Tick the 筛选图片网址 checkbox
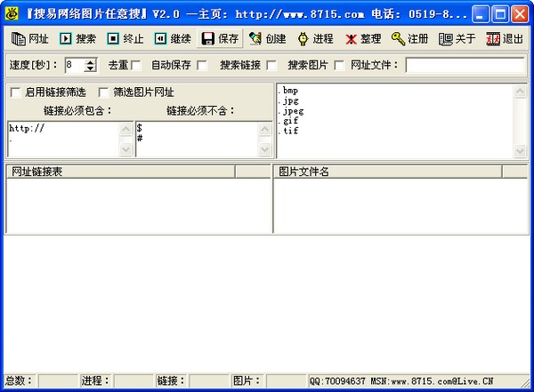 (103, 92)
